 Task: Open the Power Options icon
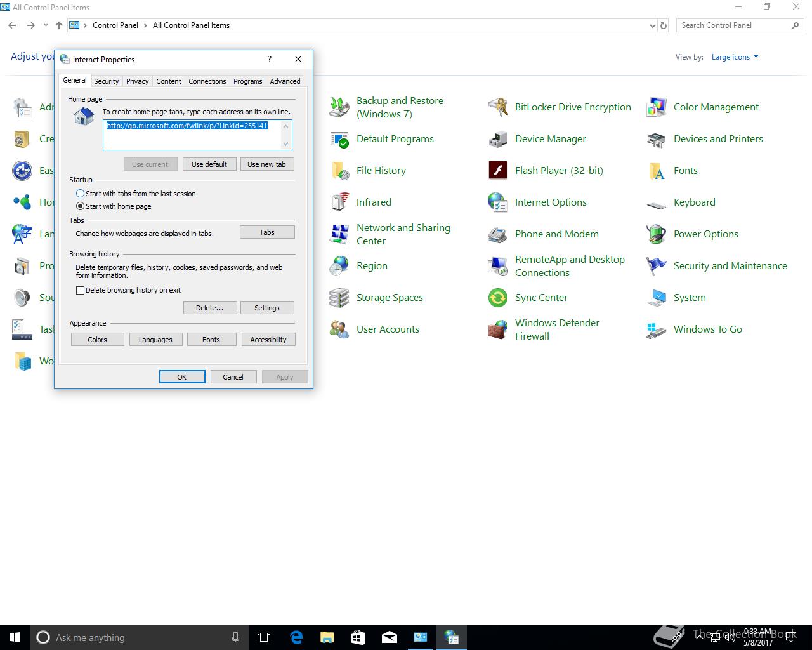[657, 234]
